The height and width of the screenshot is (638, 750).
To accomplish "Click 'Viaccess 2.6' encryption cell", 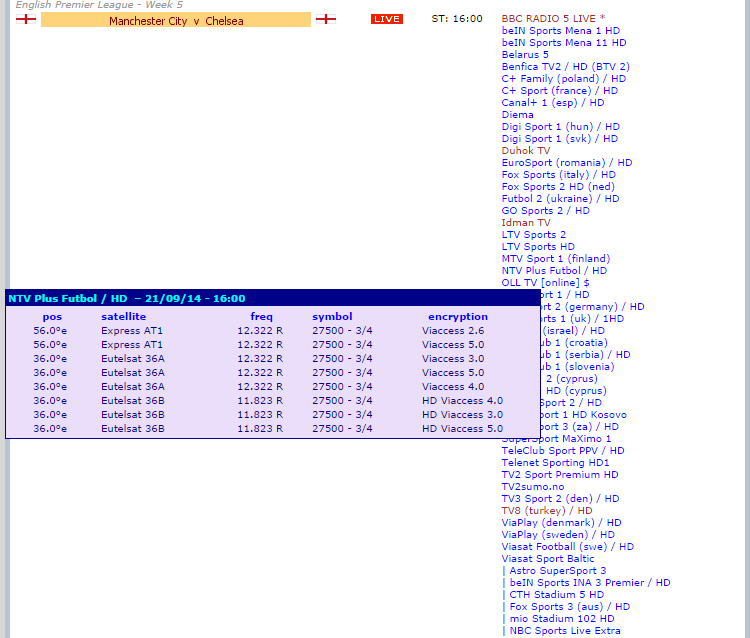I will (453, 330).
